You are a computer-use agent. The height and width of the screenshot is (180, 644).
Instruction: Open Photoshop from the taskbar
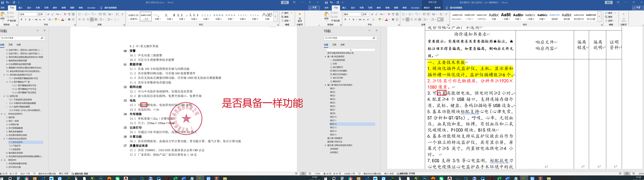(101, 178)
